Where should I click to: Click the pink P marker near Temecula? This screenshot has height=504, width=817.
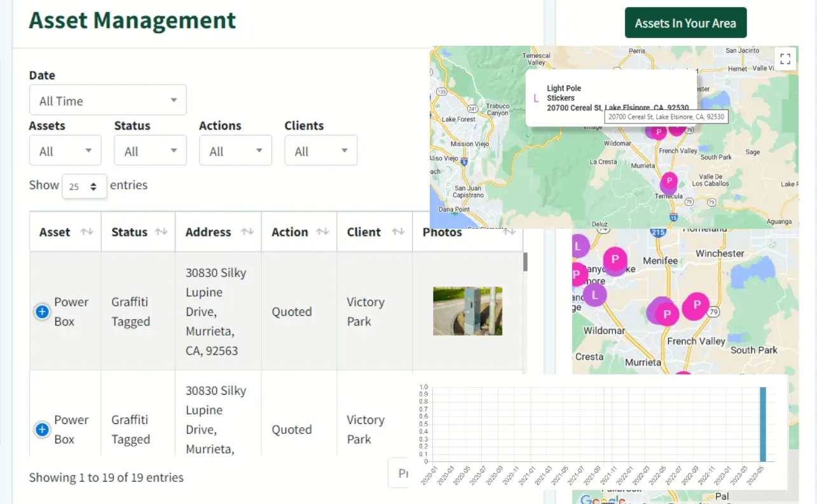669,181
